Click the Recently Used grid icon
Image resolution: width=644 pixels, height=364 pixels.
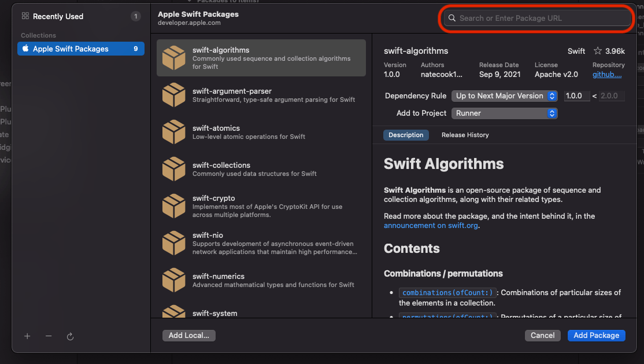pos(25,16)
